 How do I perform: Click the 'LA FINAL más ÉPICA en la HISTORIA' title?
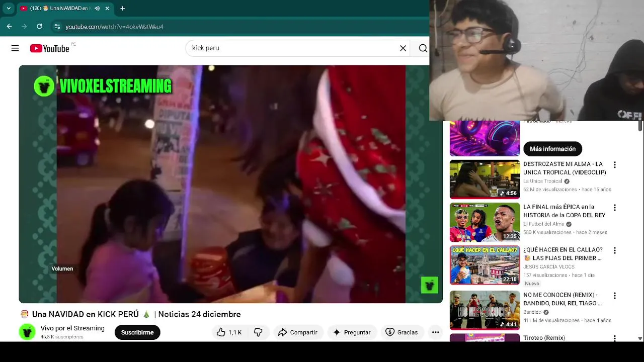pos(564,211)
